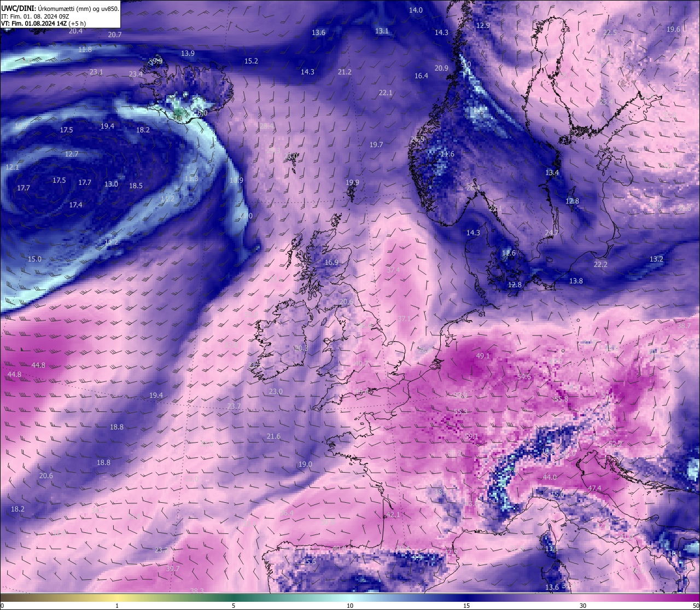Click the 38.7 value label

(x=684, y=326)
